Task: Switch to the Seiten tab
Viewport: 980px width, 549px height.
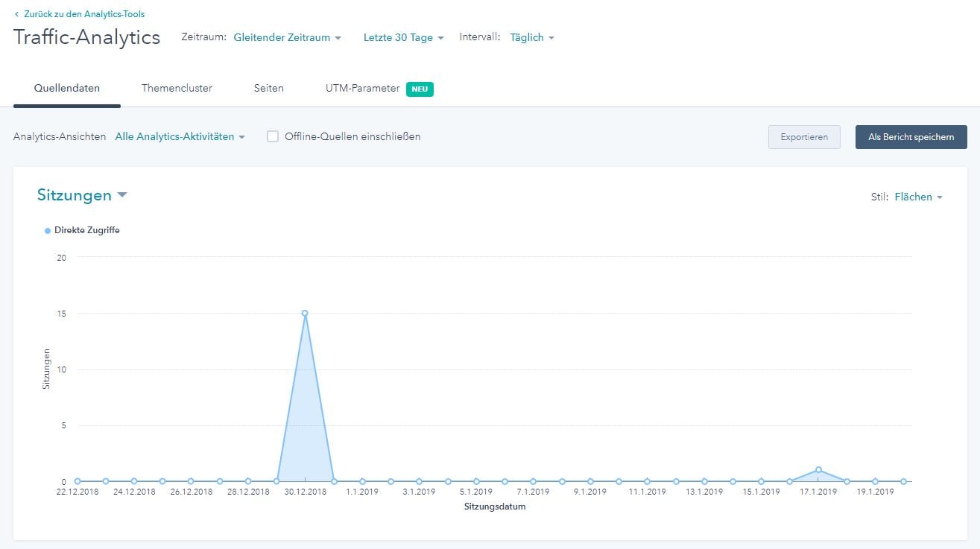Action: [x=268, y=88]
